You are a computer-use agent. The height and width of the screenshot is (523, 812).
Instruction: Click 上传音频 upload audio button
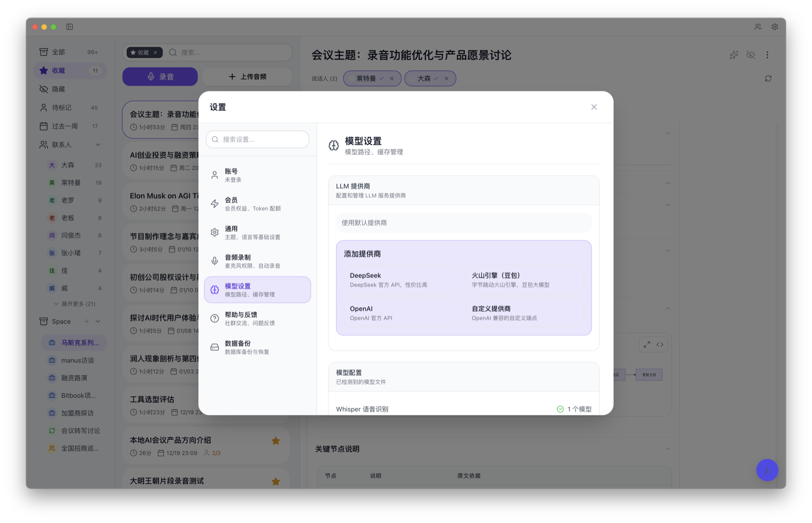(247, 77)
